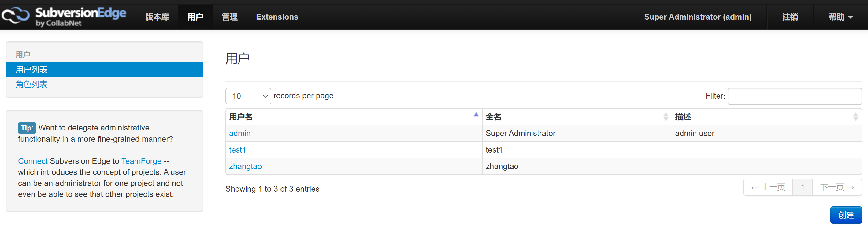
Task: Open the Extensions menu item
Action: (277, 17)
